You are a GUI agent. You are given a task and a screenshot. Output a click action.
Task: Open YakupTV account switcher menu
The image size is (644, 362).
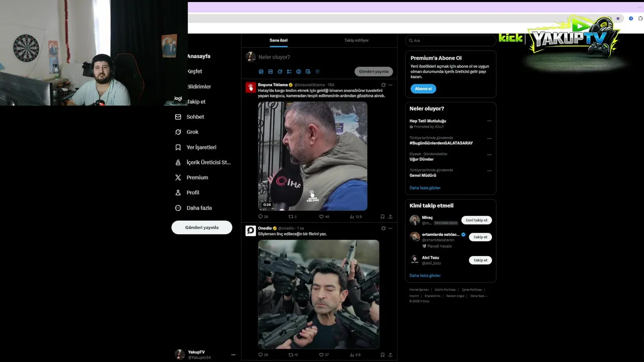tap(205, 354)
